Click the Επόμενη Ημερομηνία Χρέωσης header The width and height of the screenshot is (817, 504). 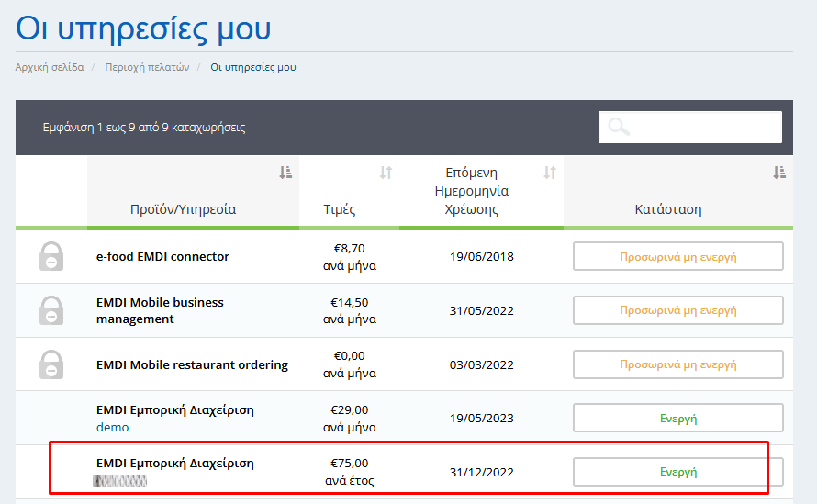[x=481, y=192]
